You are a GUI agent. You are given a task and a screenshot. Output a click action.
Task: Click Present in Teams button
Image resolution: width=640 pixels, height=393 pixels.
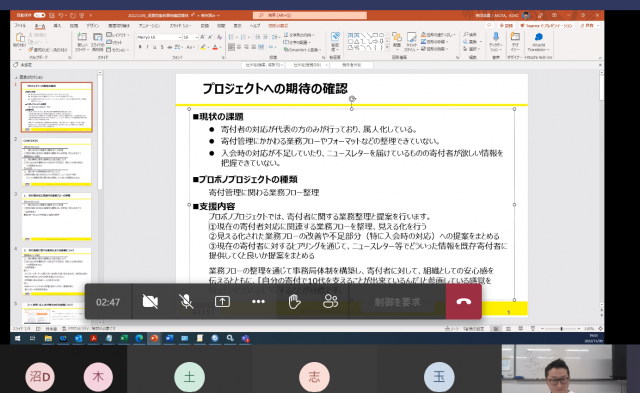click(x=547, y=26)
